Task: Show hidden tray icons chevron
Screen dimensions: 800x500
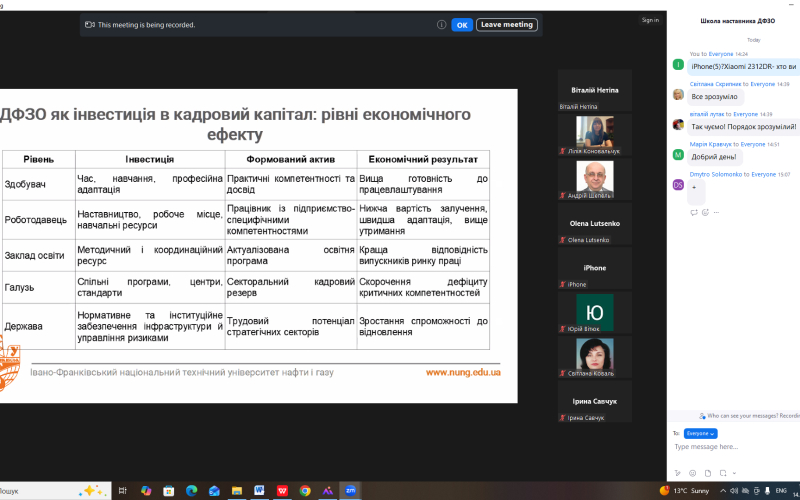Action: (x=722, y=491)
